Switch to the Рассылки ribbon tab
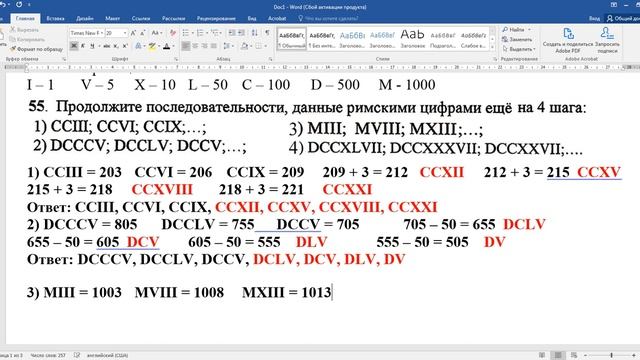The height and width of the screenshot is (360, 640). 173,18
